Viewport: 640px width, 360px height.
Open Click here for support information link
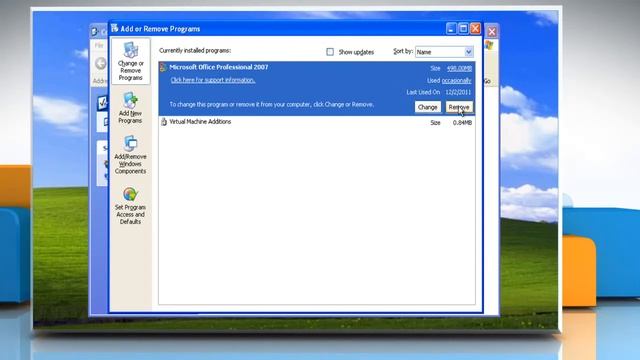(x=213, y=80)
